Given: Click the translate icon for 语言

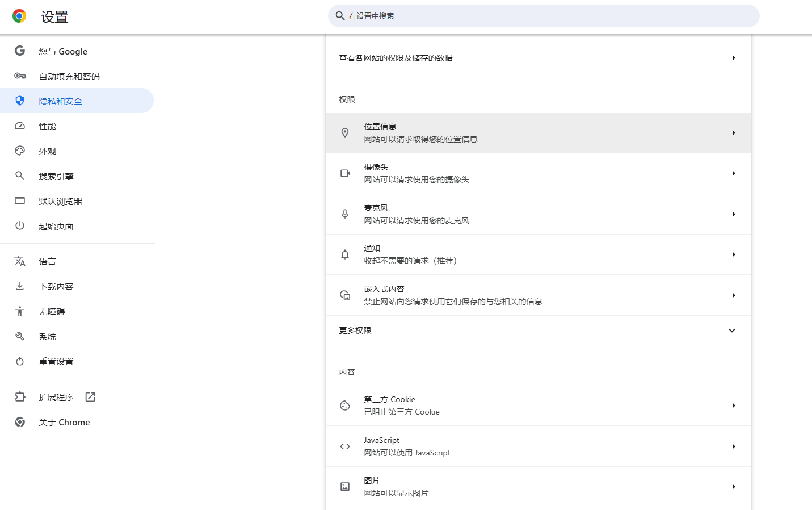Looking at the screenshot, I should [20, 261].
